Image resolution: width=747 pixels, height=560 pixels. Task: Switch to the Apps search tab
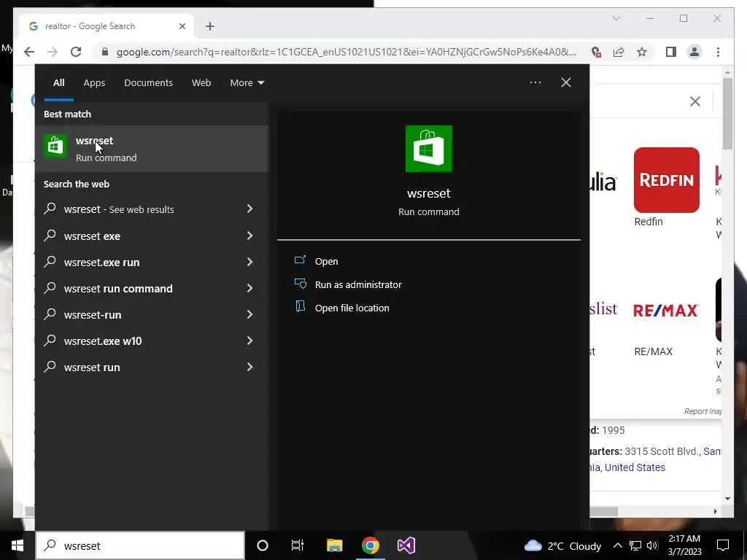(x=94, y=83)
